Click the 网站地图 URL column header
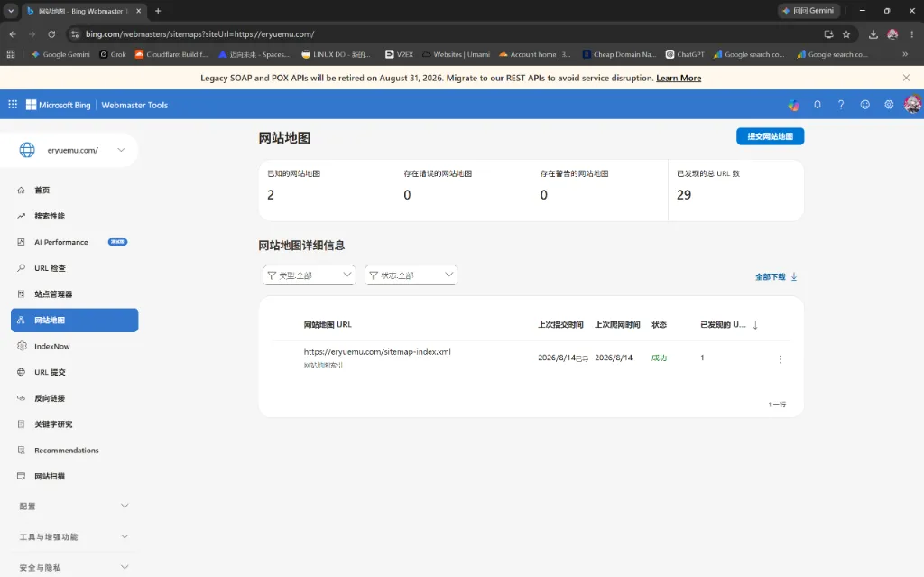Screen dimensions: 924x577 tap(328, 324)
